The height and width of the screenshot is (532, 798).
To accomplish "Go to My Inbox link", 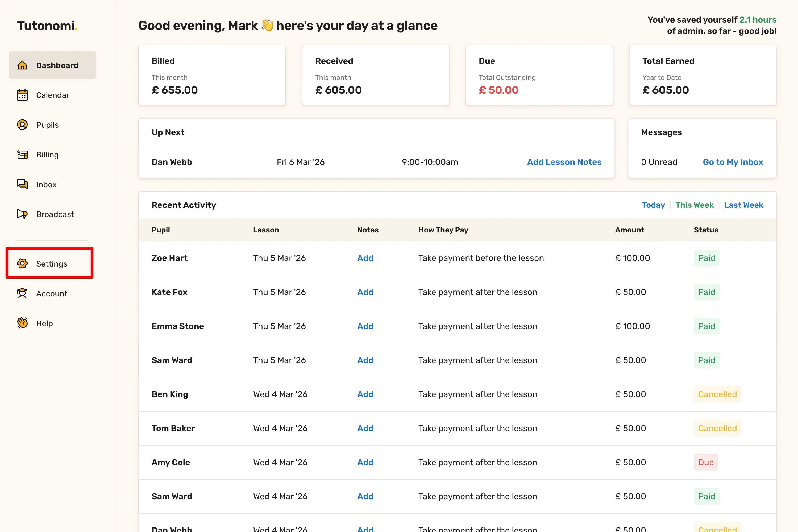I will pyautogui.click(x=733, y=162).
